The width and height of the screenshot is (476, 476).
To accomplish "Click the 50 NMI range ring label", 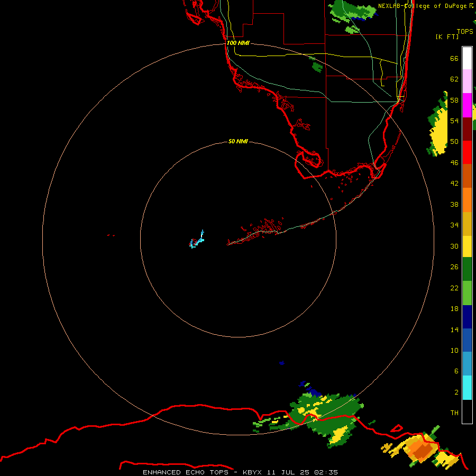I will point(238,141).
